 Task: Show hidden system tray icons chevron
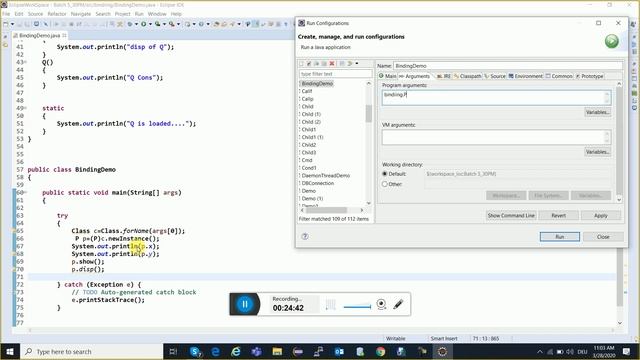coord(540,351)
